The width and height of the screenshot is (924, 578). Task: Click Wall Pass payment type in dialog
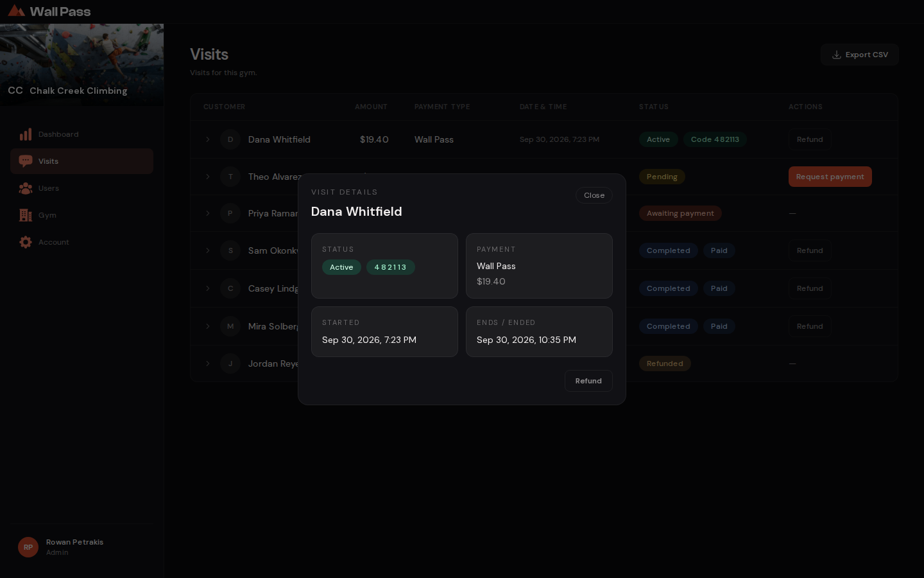496,266
